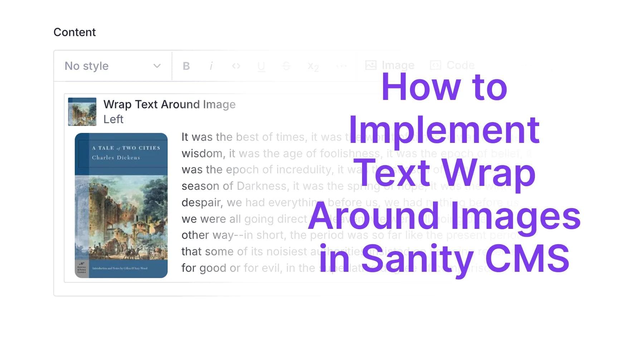Click the image block's small thumbnail preview
This screenshot has width=644, height=337.
(x=82, y=112)
